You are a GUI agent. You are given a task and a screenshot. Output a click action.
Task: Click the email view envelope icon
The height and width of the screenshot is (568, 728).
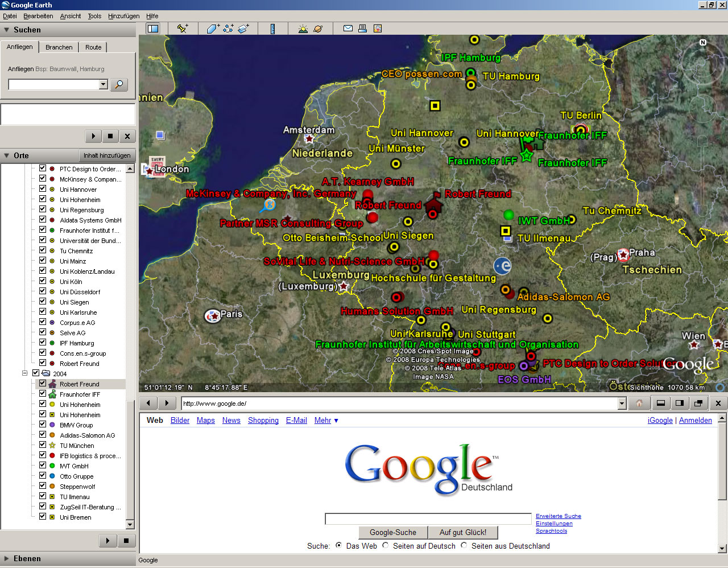coord(348,28)
